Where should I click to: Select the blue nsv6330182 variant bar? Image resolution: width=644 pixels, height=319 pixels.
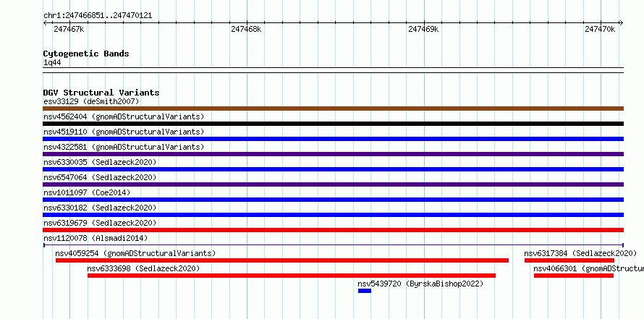[x=333, y=215]
